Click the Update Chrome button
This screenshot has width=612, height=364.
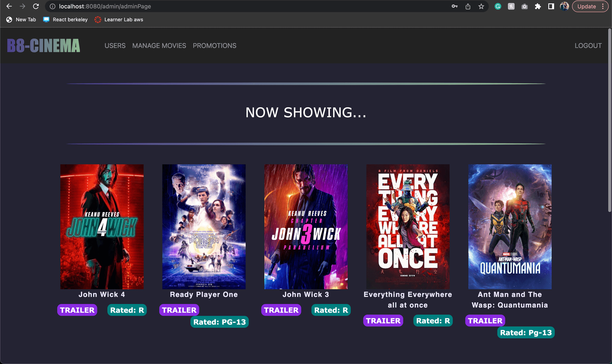590,6
